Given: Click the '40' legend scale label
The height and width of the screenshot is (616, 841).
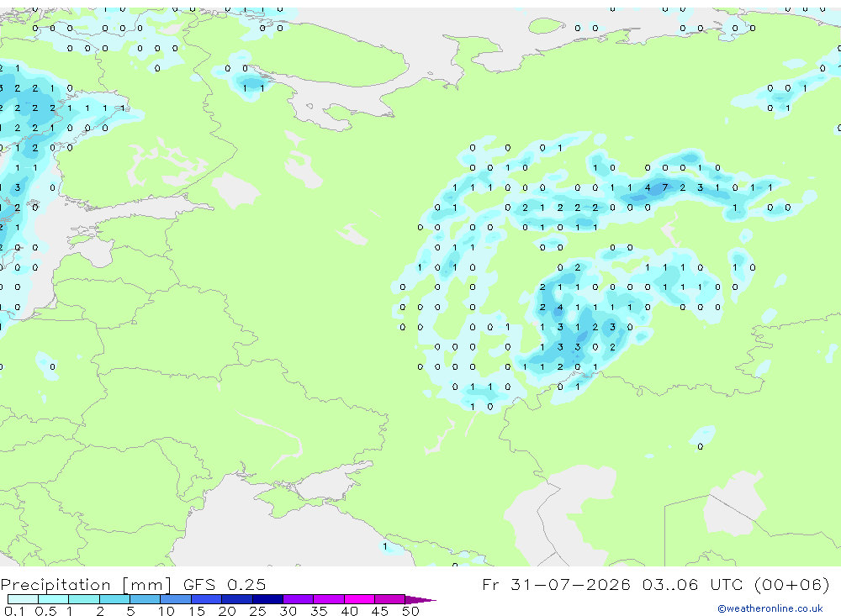Looking at the screenshot, I should click(349, 611).
